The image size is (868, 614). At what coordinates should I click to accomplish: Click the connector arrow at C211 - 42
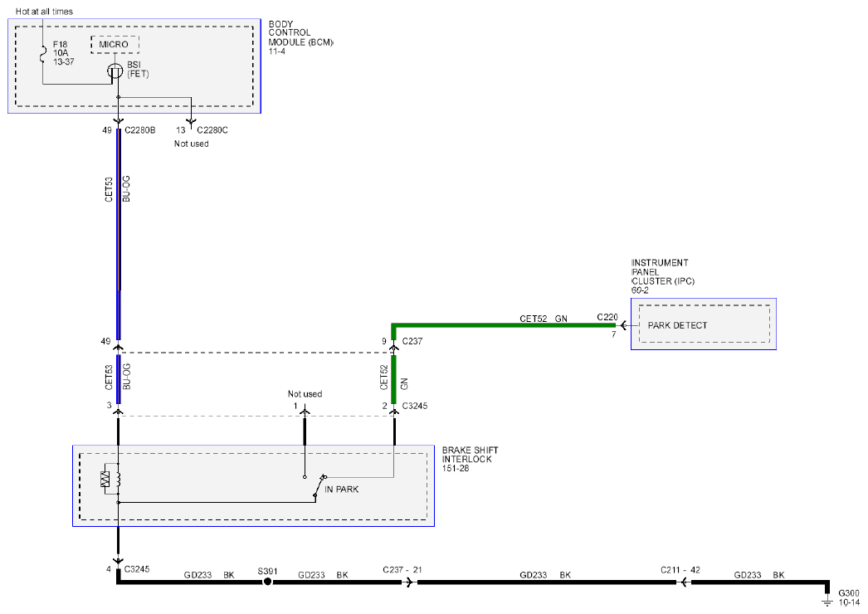[x=685, y=582]
